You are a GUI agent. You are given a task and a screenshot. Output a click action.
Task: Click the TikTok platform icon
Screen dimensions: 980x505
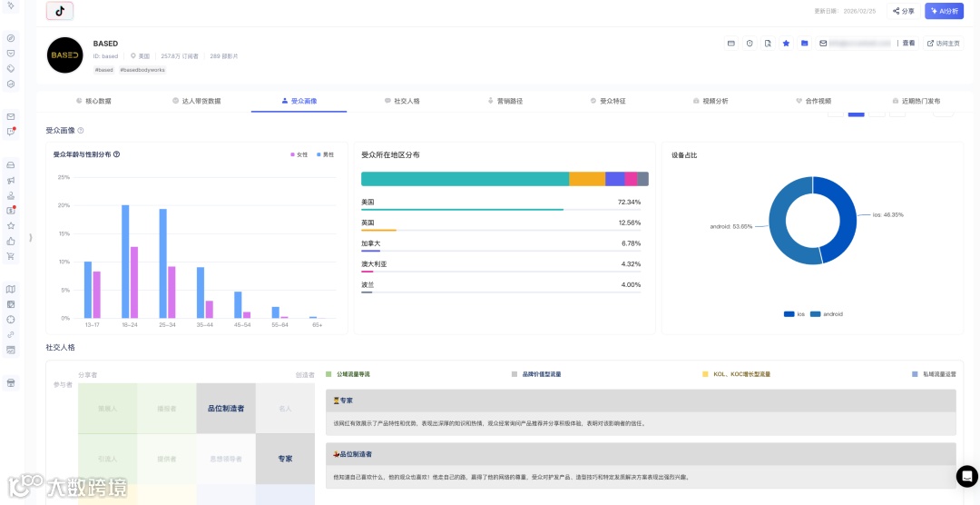click(60, 11)
